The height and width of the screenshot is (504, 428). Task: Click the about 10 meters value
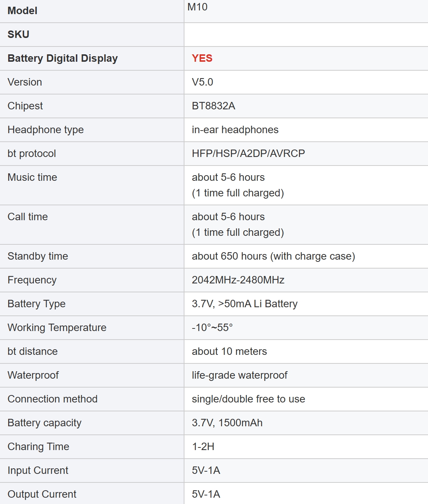coord(229,351)
